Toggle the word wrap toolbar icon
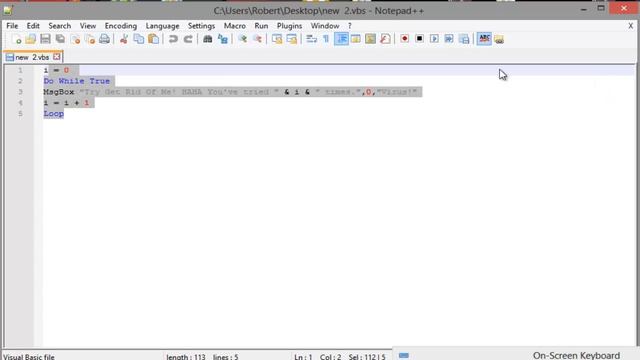Image resolution: width=640 pixels, height=360 pixels. pos(311,39)
